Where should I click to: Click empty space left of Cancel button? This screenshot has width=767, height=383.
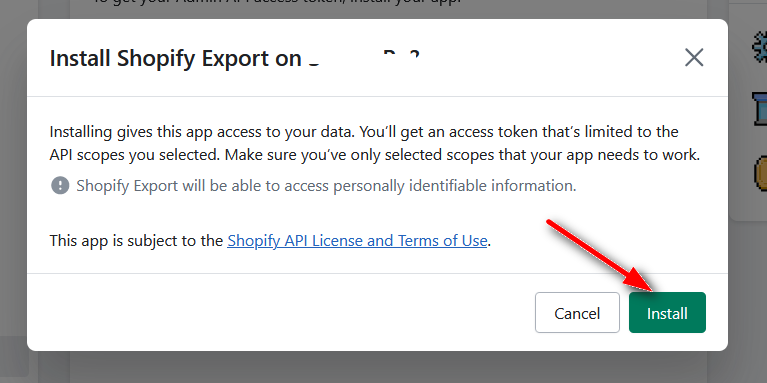279,313
